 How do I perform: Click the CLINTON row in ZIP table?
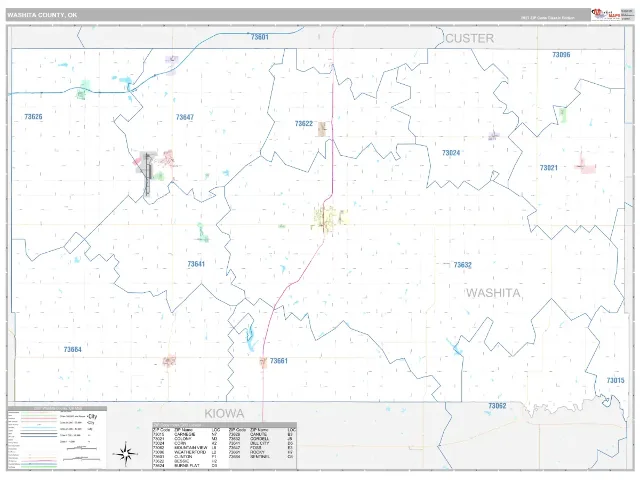pyautogui.click(x=186, y=457)
